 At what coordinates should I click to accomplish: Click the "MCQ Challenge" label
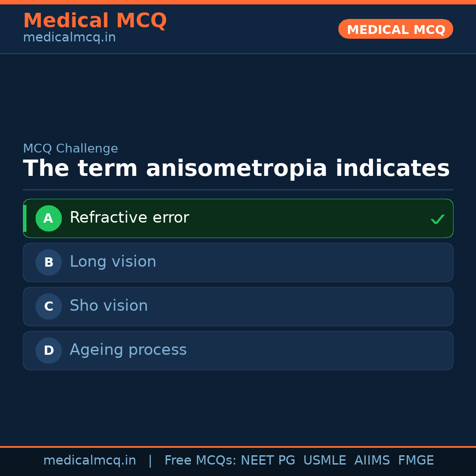tap(71, 149)
